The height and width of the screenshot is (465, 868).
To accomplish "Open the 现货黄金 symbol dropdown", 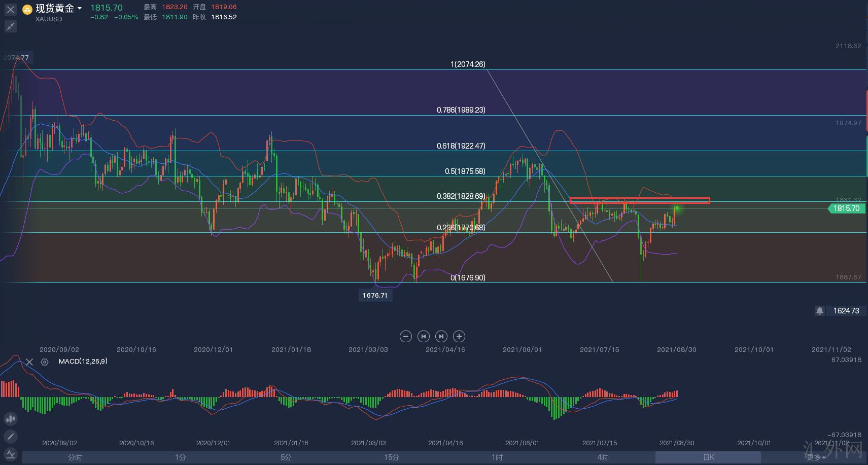I will click(80, 9).
